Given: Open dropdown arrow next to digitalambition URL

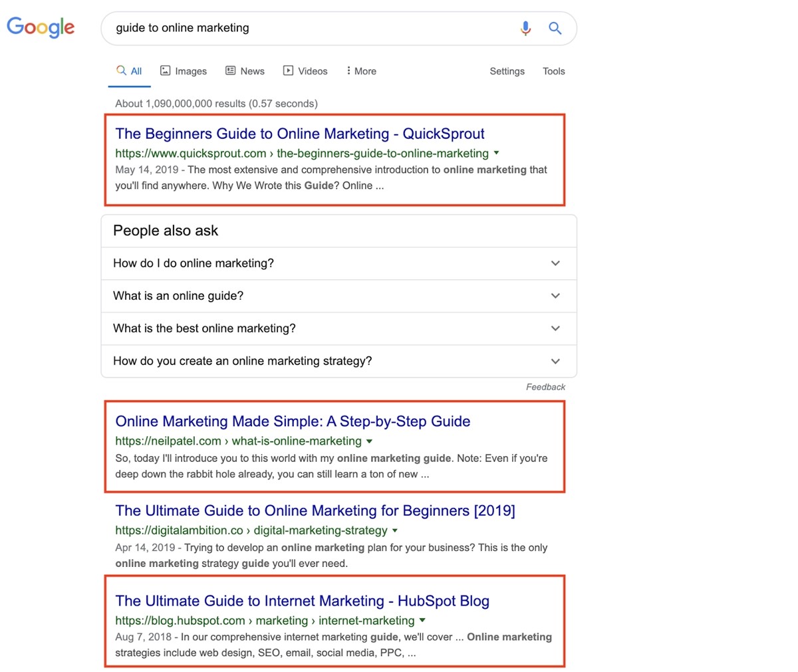Looking at the screenshot, I should [x=395, y=530].
